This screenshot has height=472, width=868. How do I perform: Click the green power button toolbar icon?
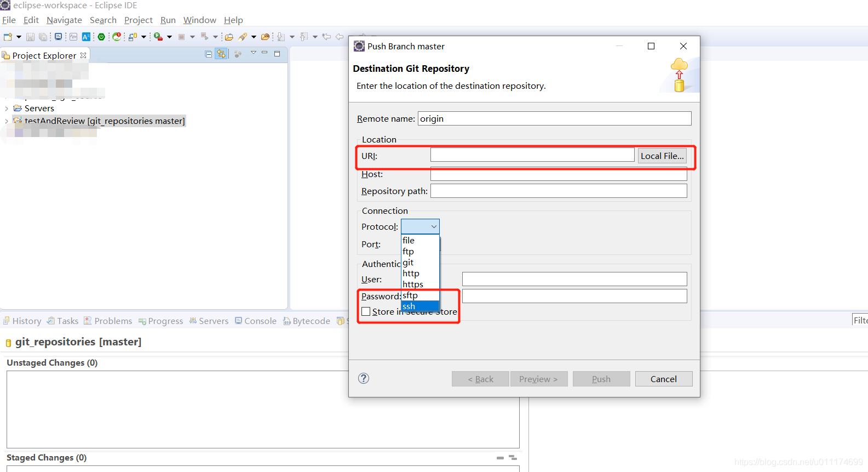(101, 37)
